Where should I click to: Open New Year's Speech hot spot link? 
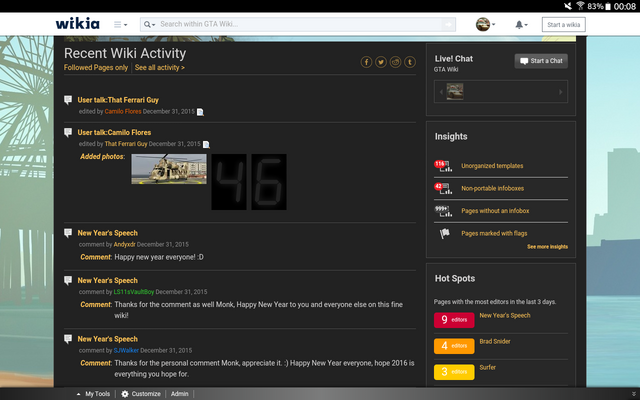click(x=505, y=316)
